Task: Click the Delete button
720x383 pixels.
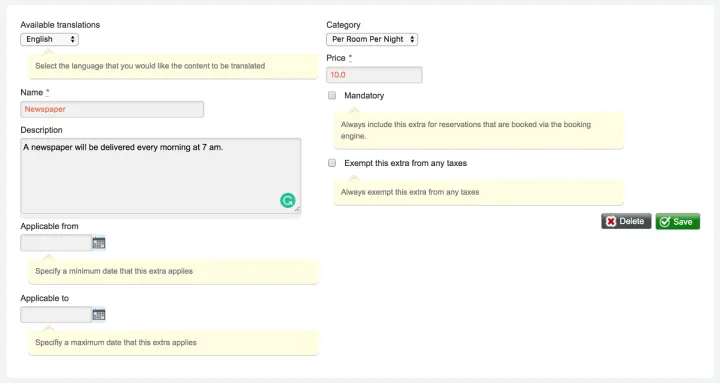Action: point(626,221)
